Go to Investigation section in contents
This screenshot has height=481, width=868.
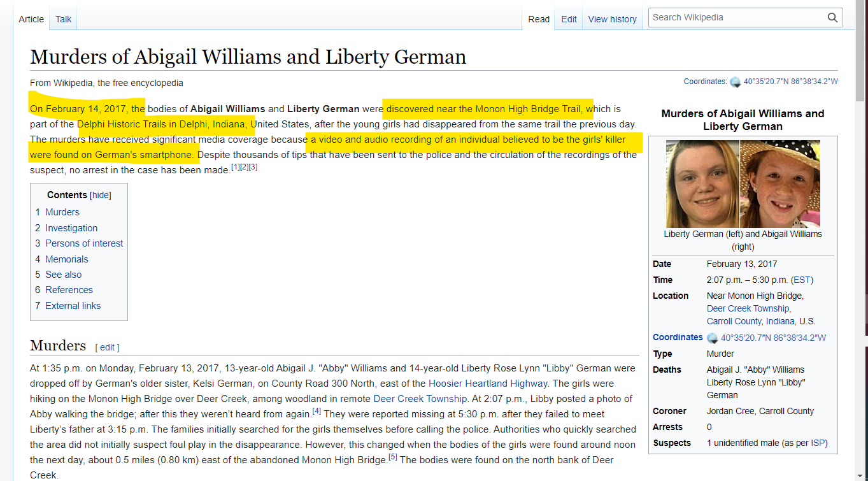tap(71, 228)
